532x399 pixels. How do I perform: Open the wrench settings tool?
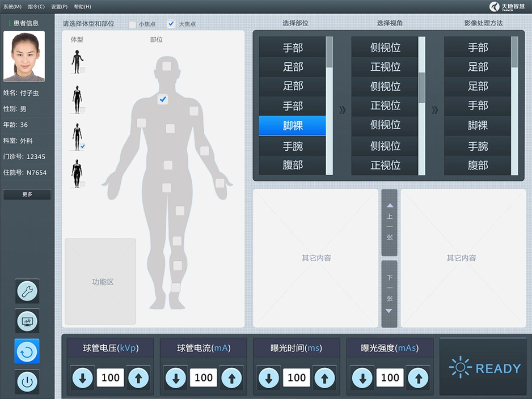[27, 291]
